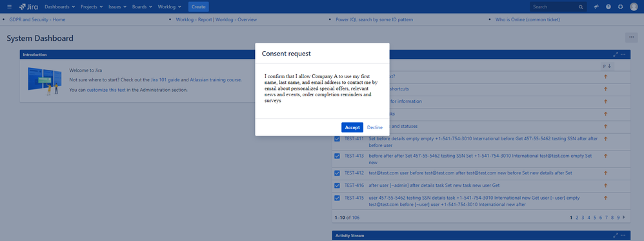The height and width of the screenshot is (241, 644).
Task: Go to results page 9
Action: 618,218
